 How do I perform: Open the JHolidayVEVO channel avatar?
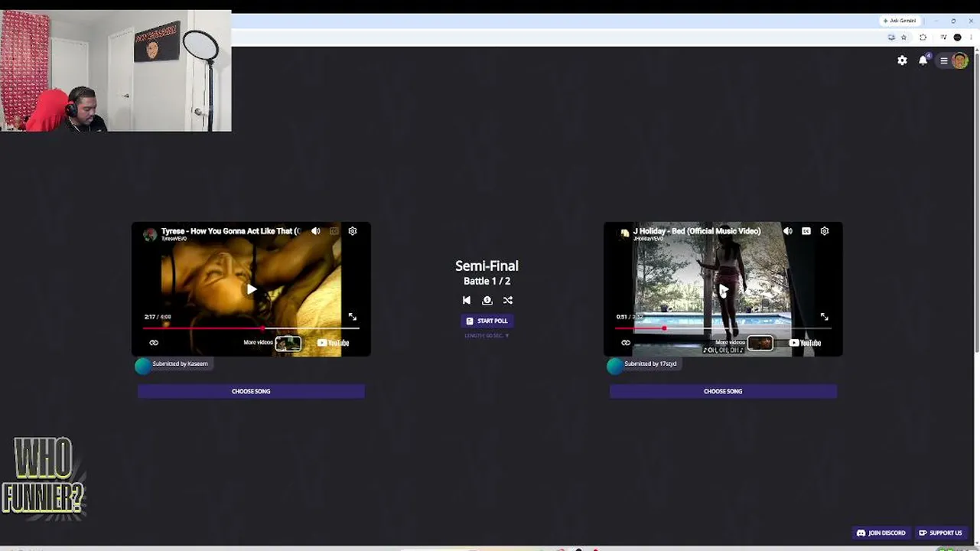[x=624, y=234]
